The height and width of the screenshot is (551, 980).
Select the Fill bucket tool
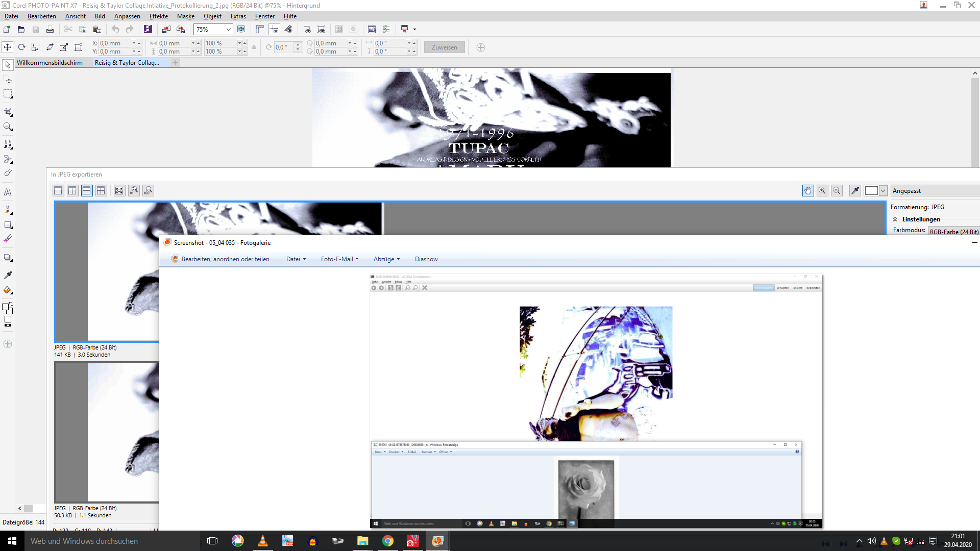point(8,290)
